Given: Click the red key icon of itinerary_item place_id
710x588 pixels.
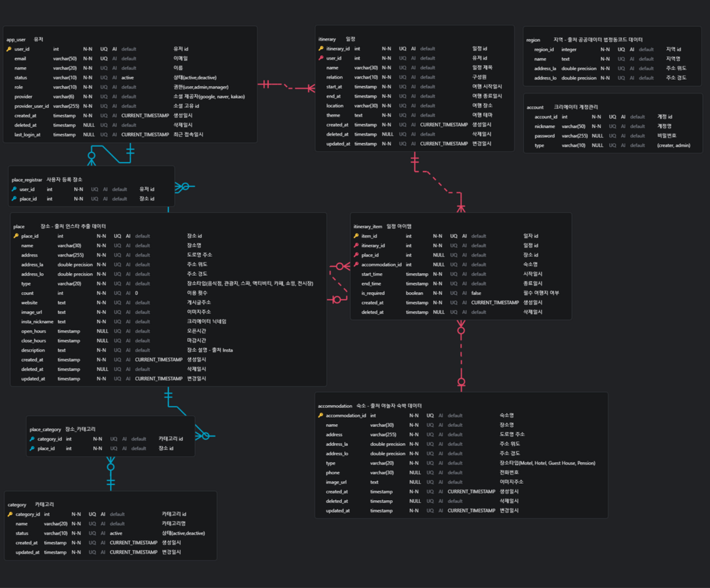Looking at the screenshot, I should point(356,255).
